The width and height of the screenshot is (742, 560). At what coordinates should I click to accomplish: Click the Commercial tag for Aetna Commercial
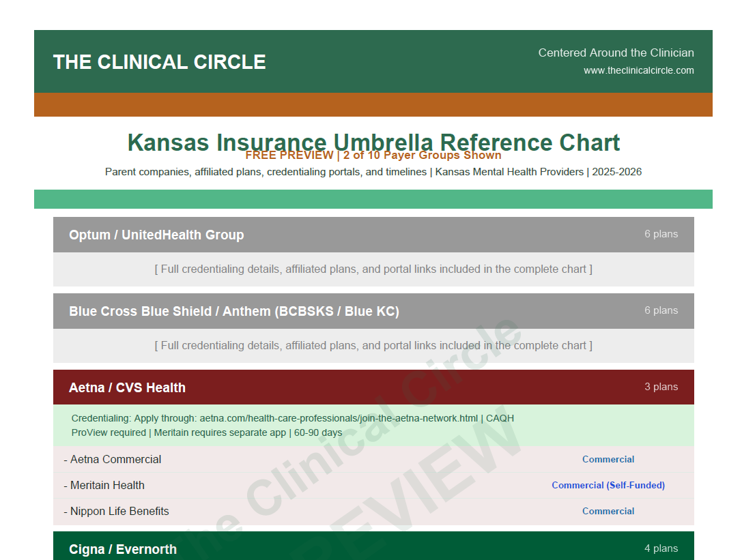pos(608,459)
